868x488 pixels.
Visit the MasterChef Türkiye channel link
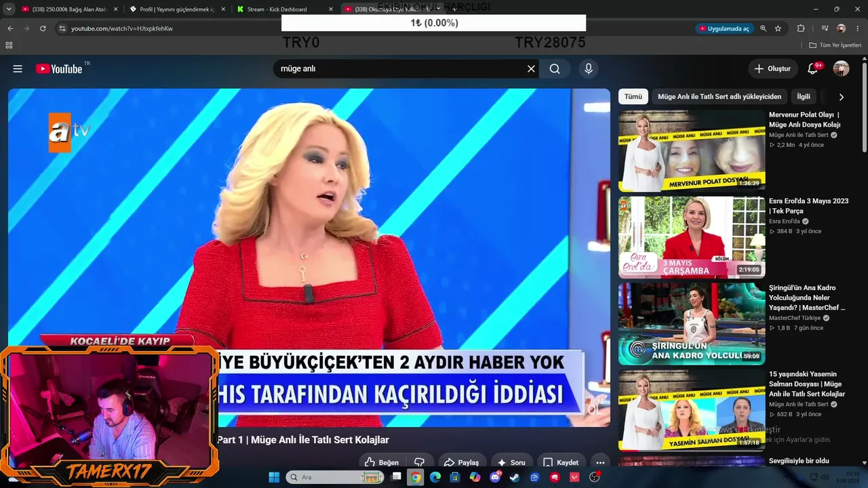(795, 318)
